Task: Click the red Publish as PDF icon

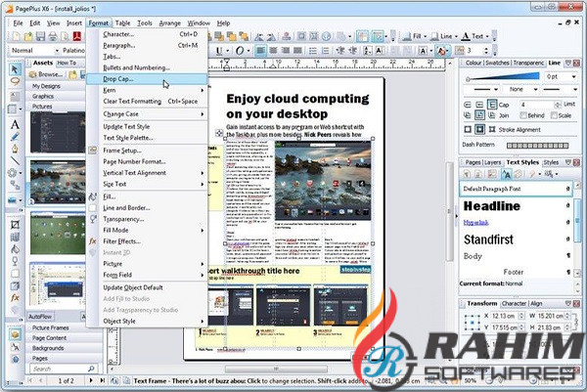Action: (x=77, y=36)
